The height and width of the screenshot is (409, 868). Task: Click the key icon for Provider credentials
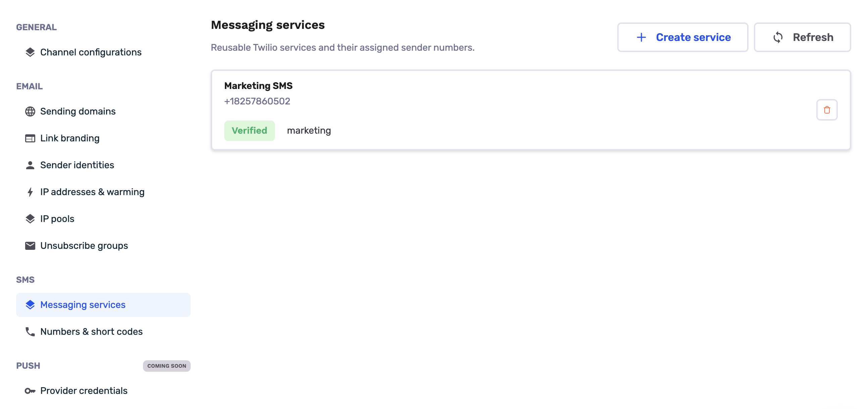point(30,391)
